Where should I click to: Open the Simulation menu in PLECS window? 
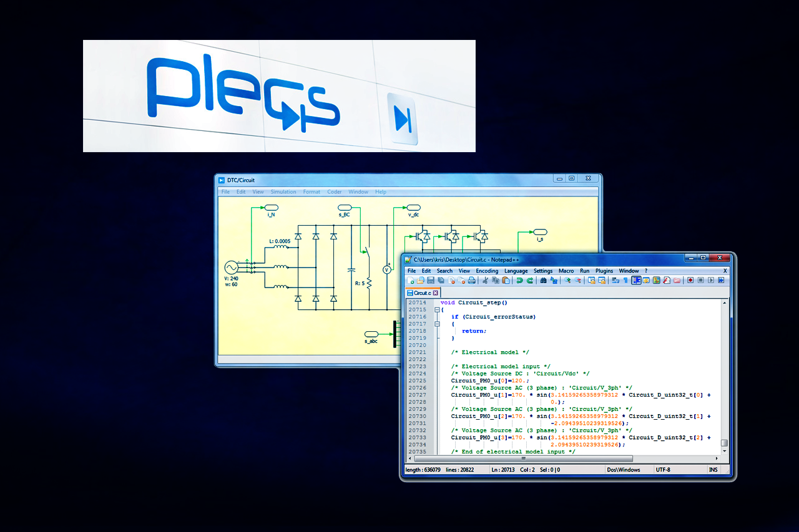(283, 192)
